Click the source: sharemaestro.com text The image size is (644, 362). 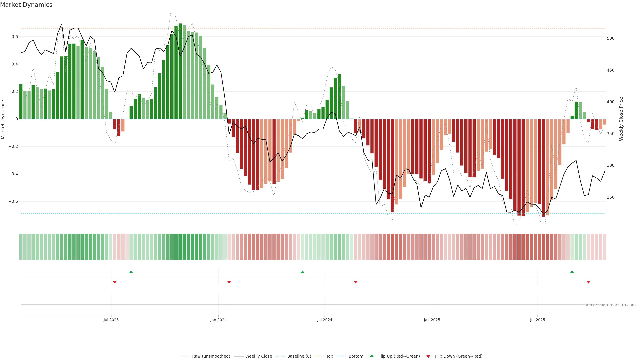(x=609, y=305)
